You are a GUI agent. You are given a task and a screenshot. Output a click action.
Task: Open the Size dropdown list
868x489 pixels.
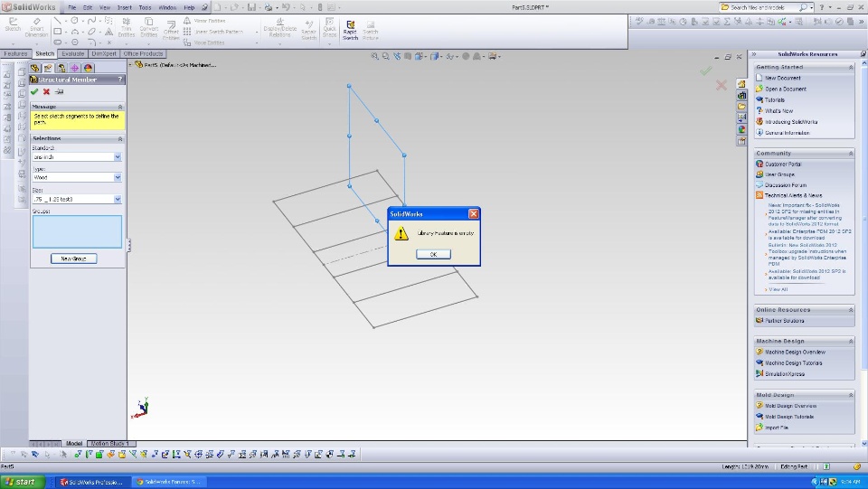[x=118, y=199]
